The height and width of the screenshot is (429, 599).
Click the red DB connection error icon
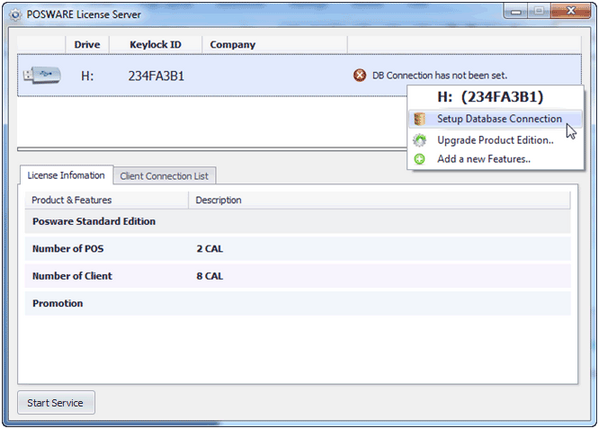(359, 75)
